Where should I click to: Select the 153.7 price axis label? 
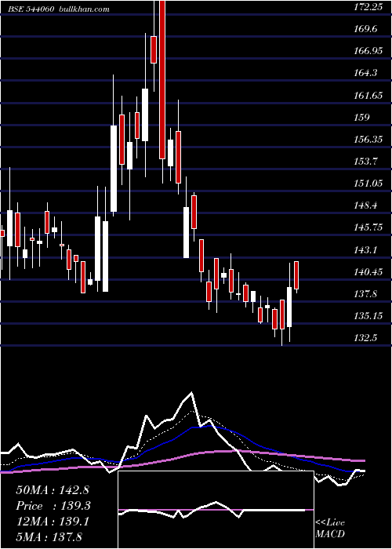[x=366, y=162]
